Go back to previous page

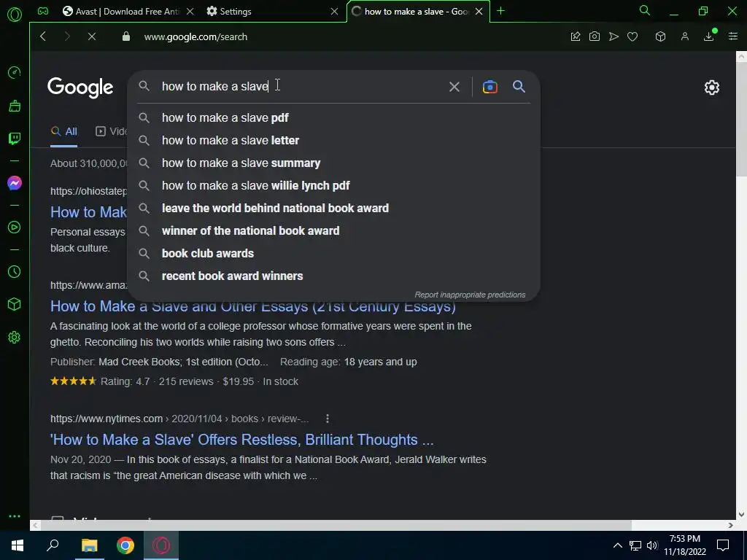(x=43, y=36)
